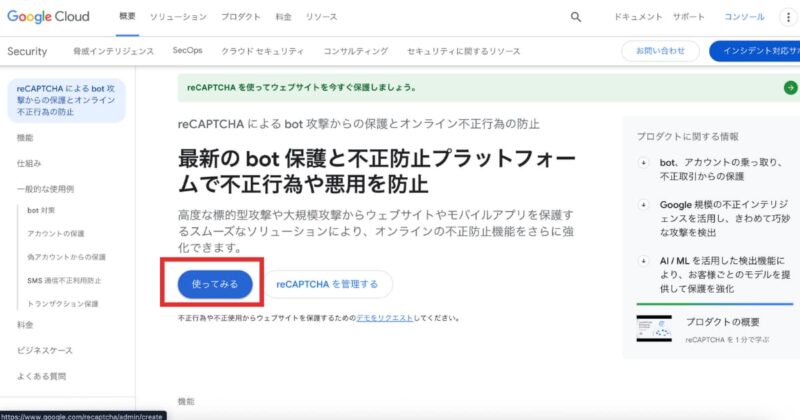800x420 pixels.
Task: Expand the 'AI / ML を活用した検出機能' item
Action: tap(643, 261)
